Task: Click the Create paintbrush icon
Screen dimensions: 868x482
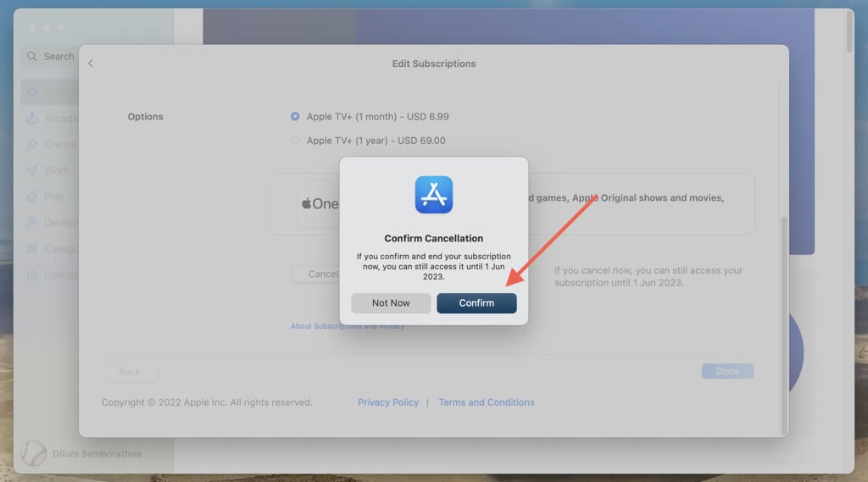Action: 32,145
